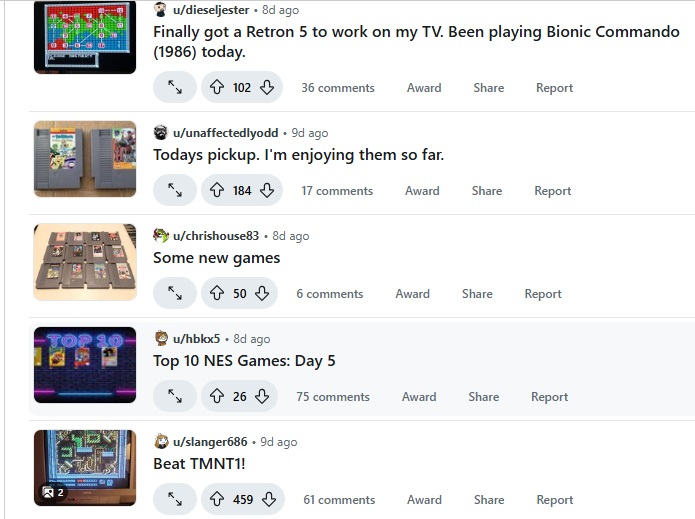Viewport: 695px width, 519px height.
Task: Expand the Retron 5 post preview
Action: tap(175, 87)
